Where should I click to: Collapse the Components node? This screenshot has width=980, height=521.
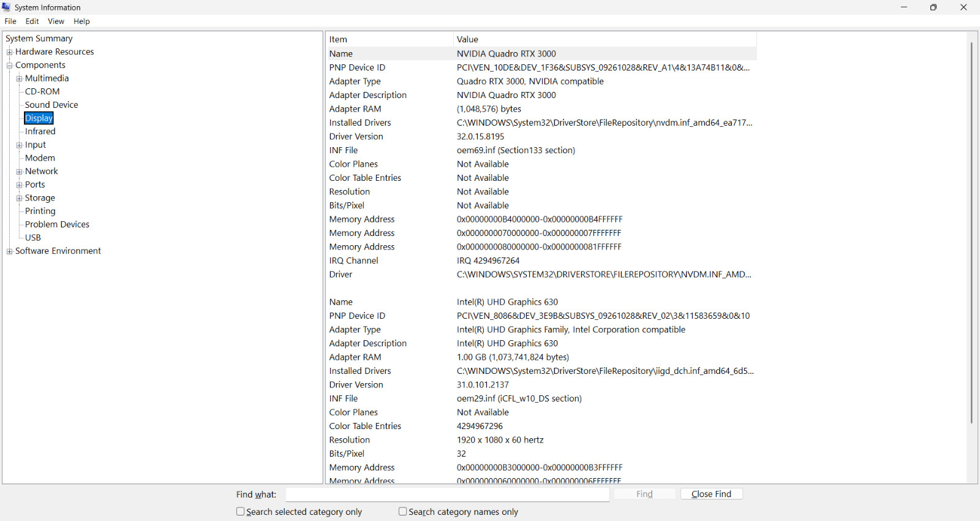(10, 66)
